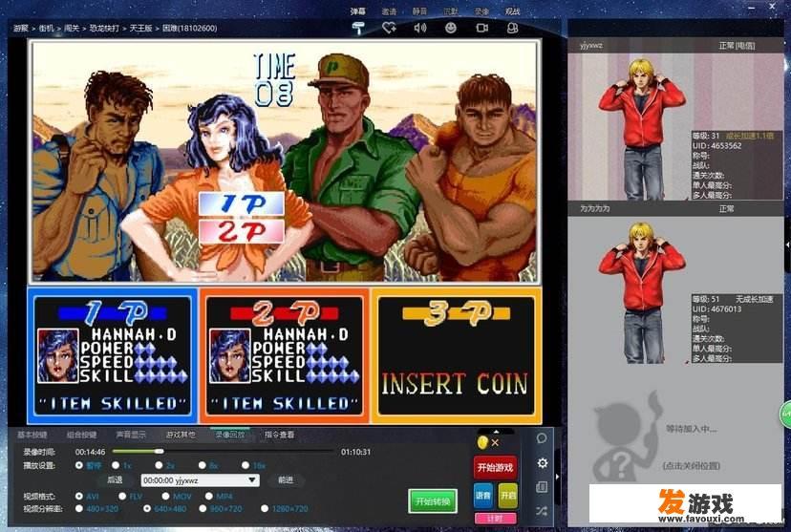The height and width of the screenshot is (532, 791).
Task: Click the 后退 rewind button
Action: pos(115,480)
